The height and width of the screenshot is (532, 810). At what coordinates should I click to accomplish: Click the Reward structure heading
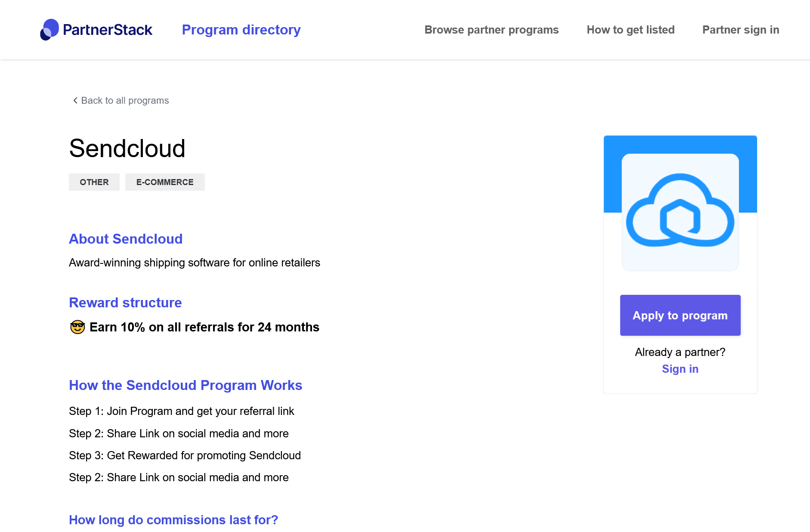pos(125,303)
